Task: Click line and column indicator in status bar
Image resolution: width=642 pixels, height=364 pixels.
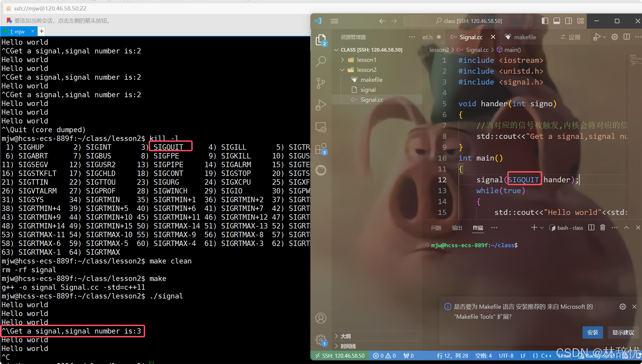Action: (452, 356)
